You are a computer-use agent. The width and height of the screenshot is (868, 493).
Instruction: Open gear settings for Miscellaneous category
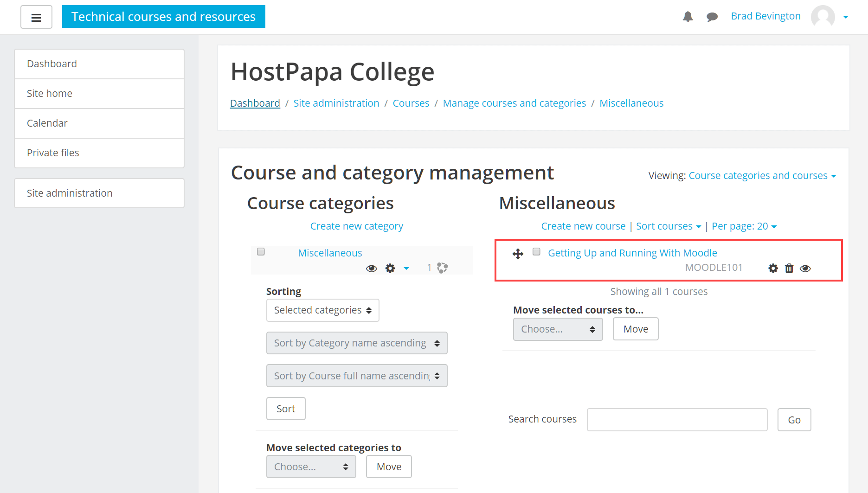(x=390, y=268)
